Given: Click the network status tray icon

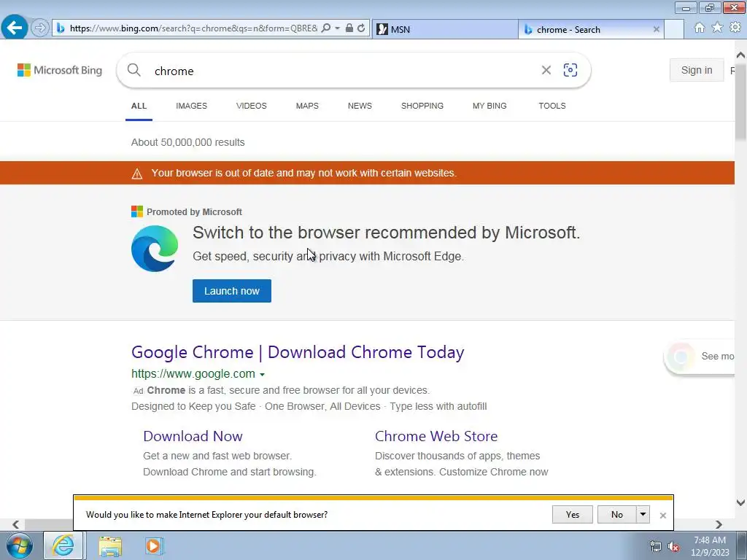Looking at the screenshot, I should [656, 547].
